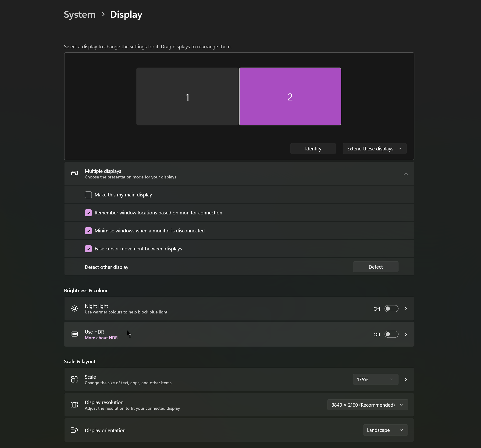Click the Night light Off label
The height and width of the screenshot is (448, 481).
[377, 309]
